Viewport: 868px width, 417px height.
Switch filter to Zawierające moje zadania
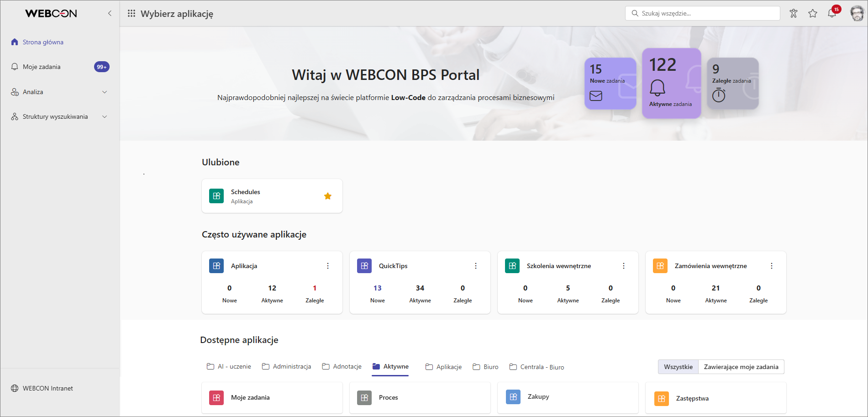pos(741,367)
